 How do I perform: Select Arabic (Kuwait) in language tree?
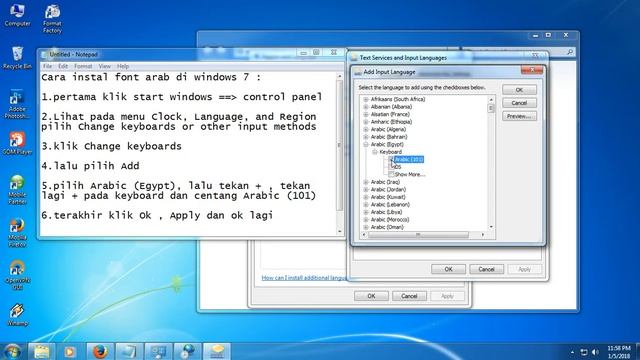tap(388, 197)
